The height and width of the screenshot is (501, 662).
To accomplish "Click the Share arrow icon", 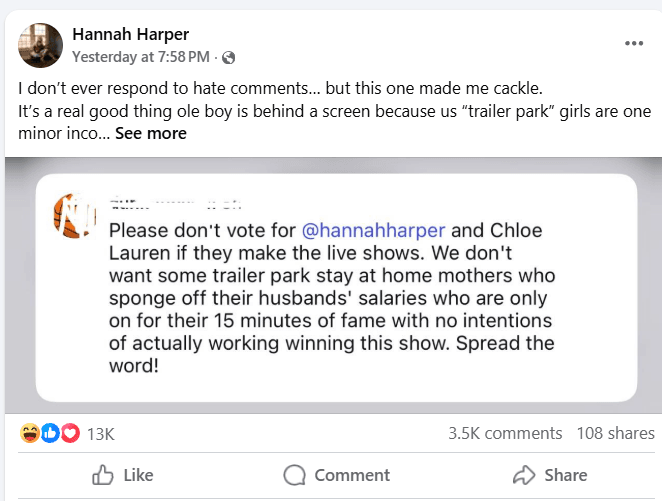I will [524, 475].
